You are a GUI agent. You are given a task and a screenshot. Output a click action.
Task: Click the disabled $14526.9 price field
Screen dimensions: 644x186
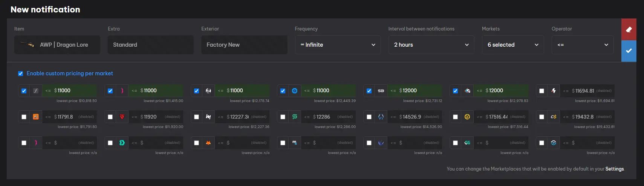[415, 117]
